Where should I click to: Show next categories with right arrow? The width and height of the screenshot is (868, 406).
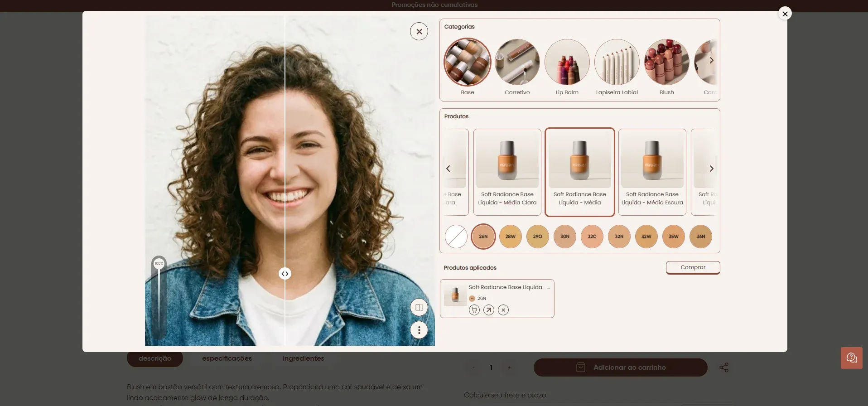coord(711,60)
